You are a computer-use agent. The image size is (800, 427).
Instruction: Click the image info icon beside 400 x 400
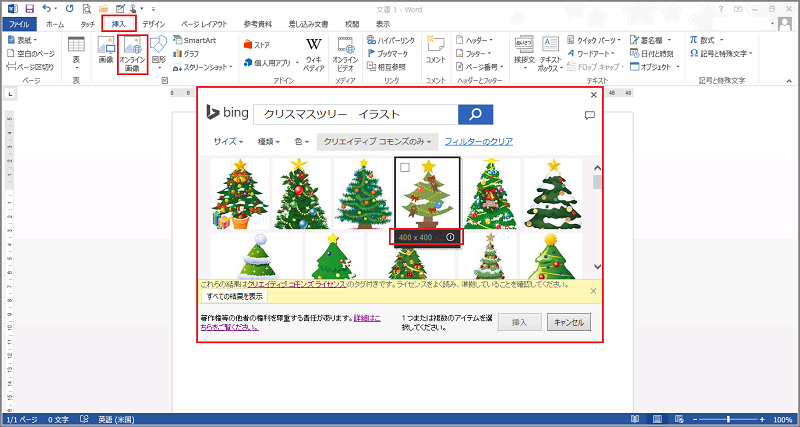click(x=450, y=237)
